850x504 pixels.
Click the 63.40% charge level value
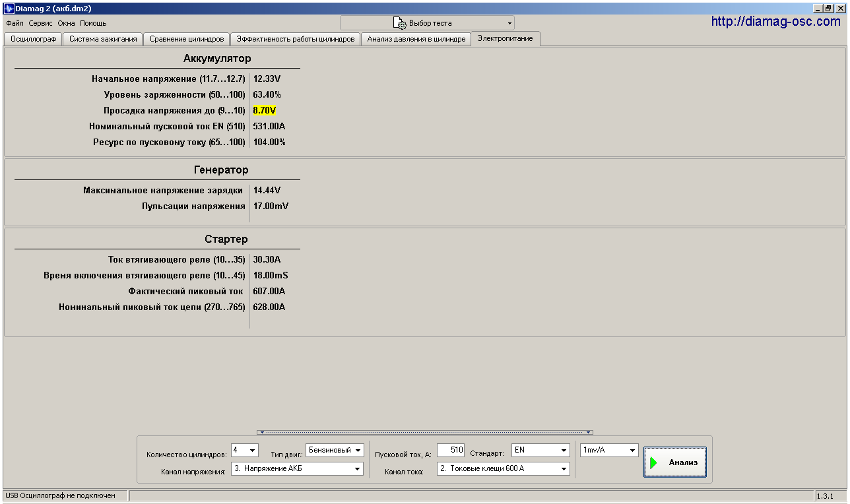point(267,94)
